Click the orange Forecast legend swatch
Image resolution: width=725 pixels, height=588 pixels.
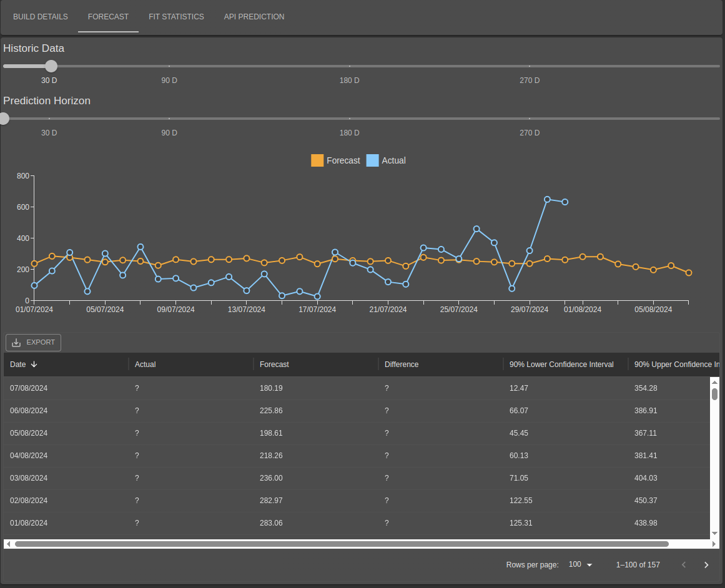[317, 160]
